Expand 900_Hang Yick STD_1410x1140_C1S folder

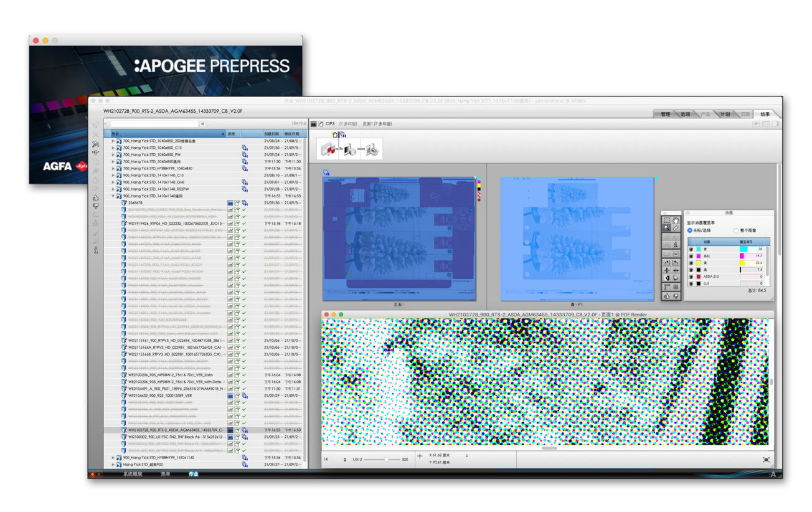click(113, 175)
